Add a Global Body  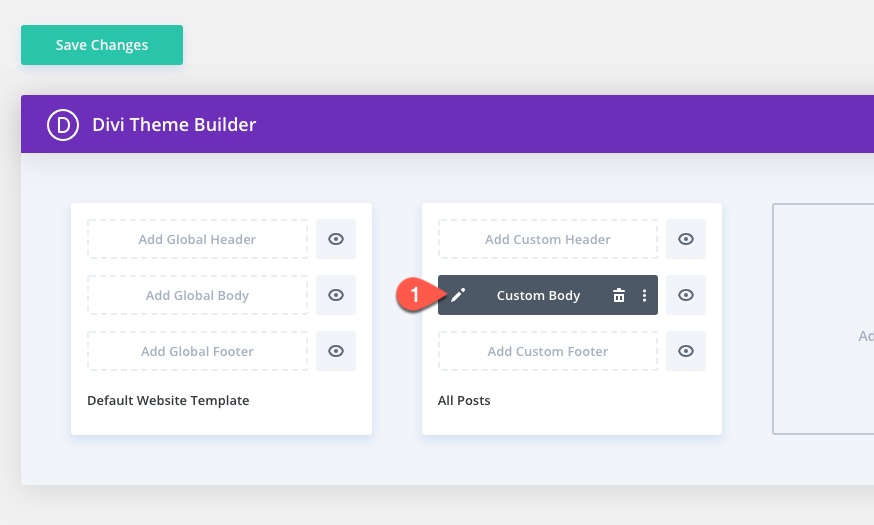click(x=197, y=295)
